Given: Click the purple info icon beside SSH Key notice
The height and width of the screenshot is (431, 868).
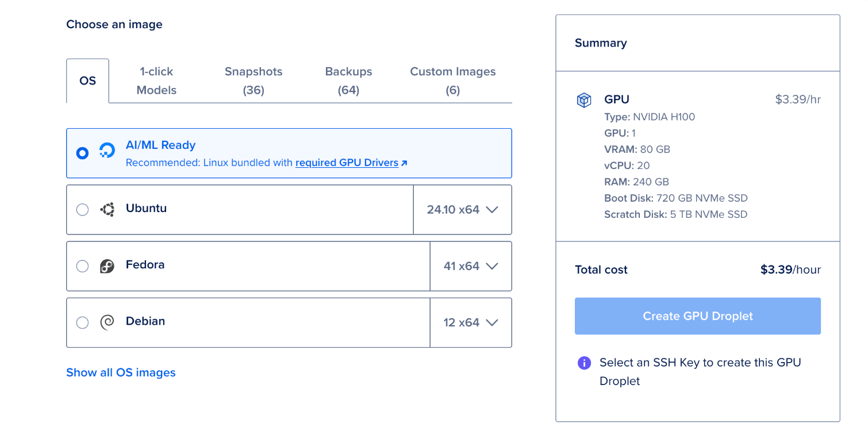Looking at the screenshot, I should [x=584, y=363].
